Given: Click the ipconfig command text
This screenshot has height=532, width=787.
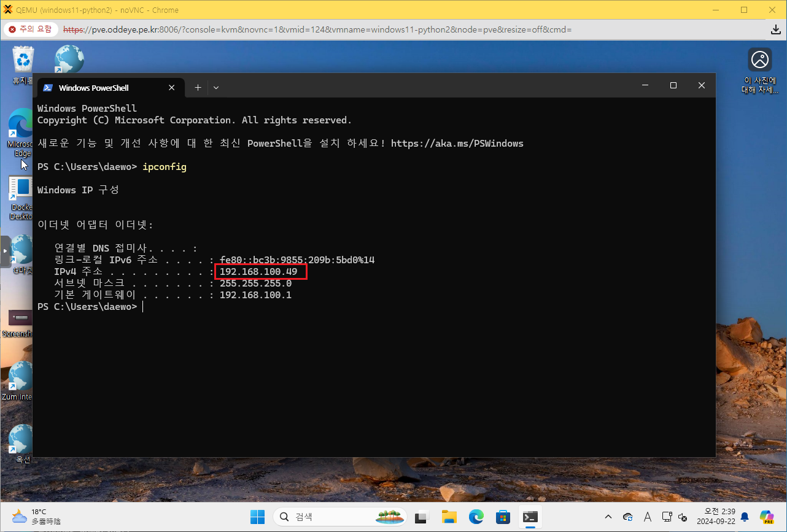Looking at the screenshot, I should [165, 167].
